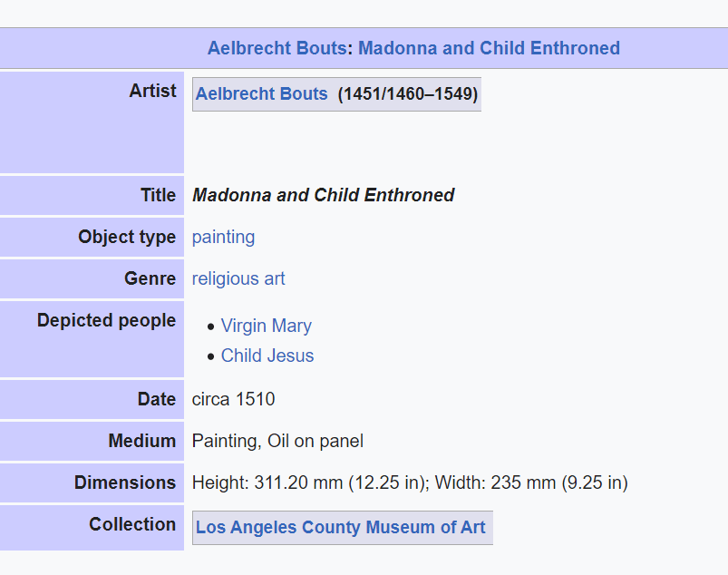728x575 pixels.
Task: Open the religious art genre link
Action: point(238,279)
